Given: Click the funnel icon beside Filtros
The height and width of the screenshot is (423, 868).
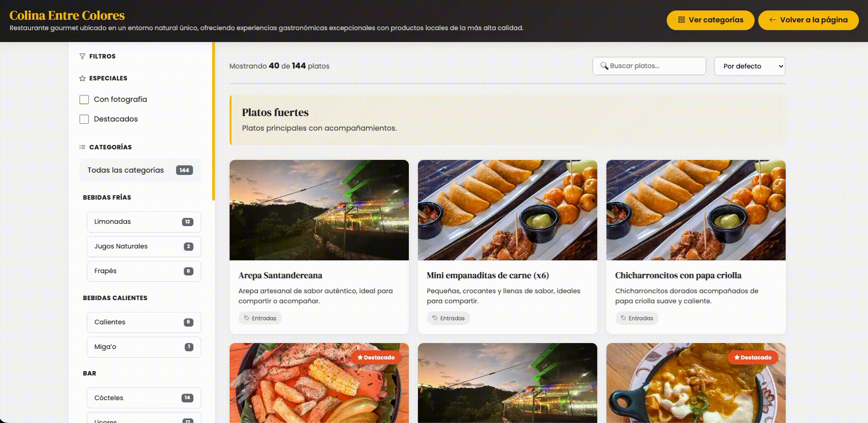Looking at the screenshot, I should click(82, 56).
